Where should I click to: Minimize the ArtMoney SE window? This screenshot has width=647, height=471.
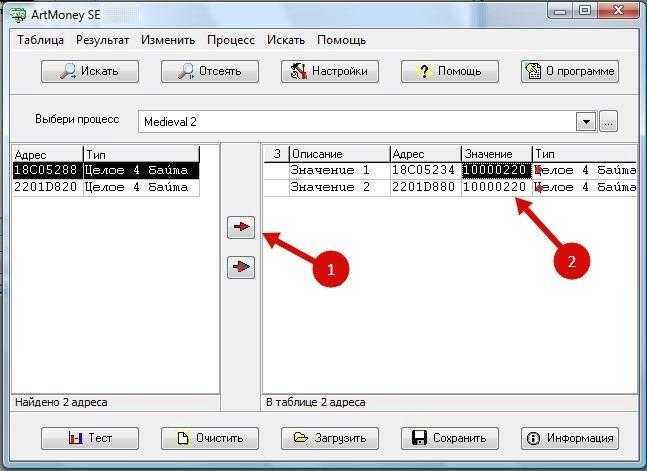point(560,11)
